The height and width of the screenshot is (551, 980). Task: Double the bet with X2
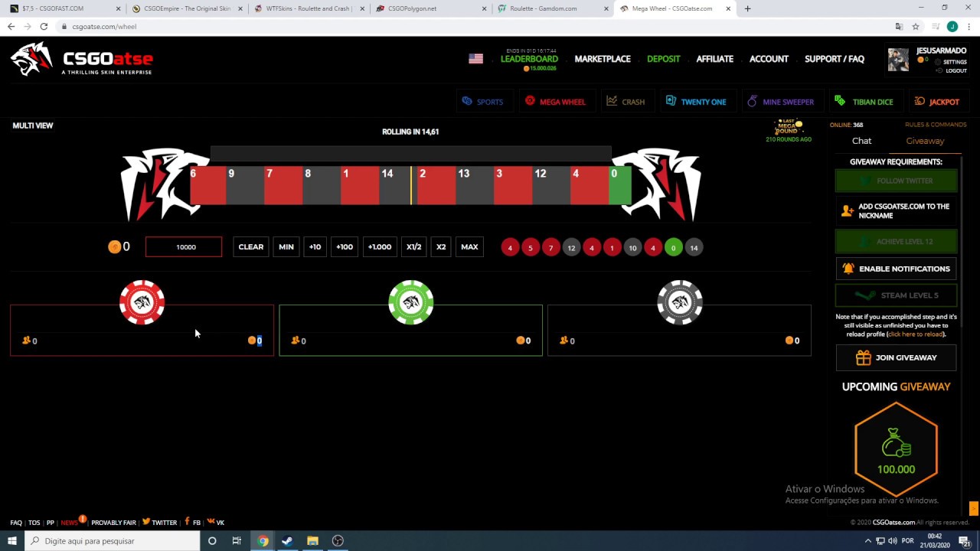tap(441, 247)
